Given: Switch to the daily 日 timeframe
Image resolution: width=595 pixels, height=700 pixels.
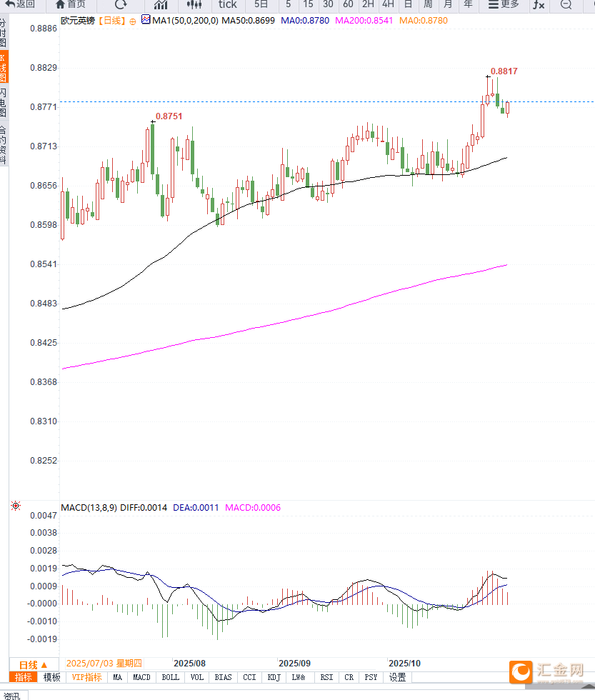Looking at the screenshot, I should click(x=408, y=4).
